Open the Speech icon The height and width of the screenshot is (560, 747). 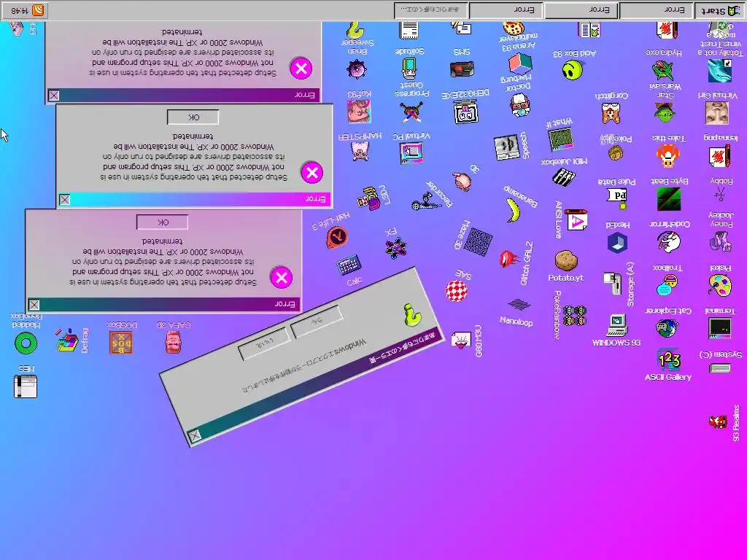coord(506,147)
